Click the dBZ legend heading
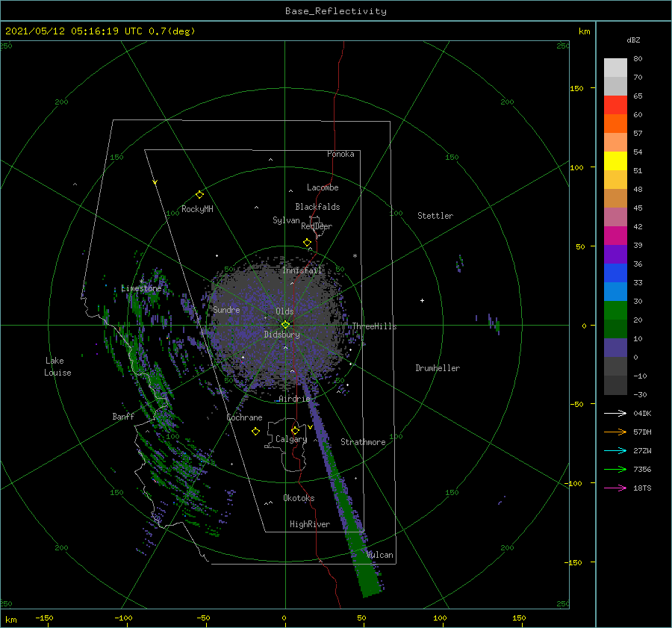This screenshot has width=672, height=628. coord(633,40)
